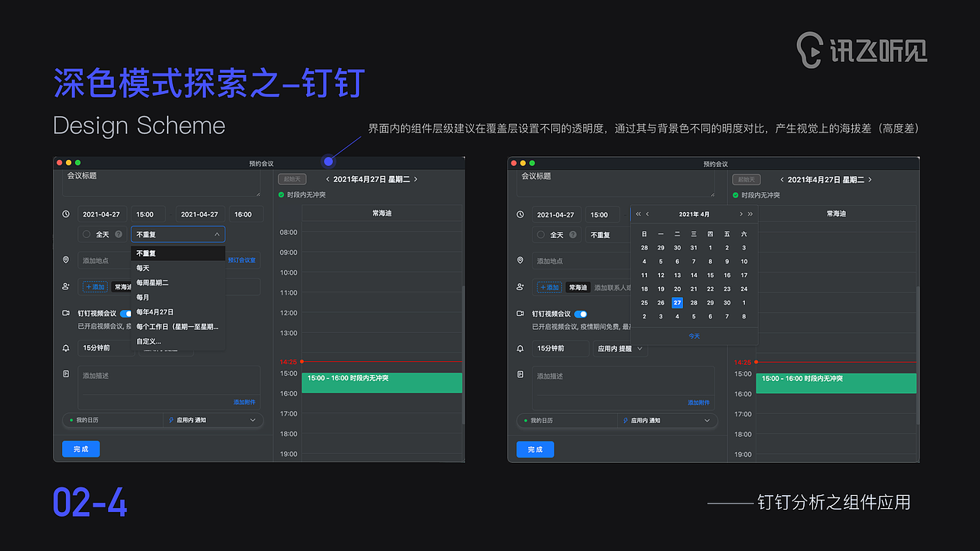Click the location pin icon in repeat-menu window
The width and height of the screenshot is (980, 551).
click(x=66, y=260)
